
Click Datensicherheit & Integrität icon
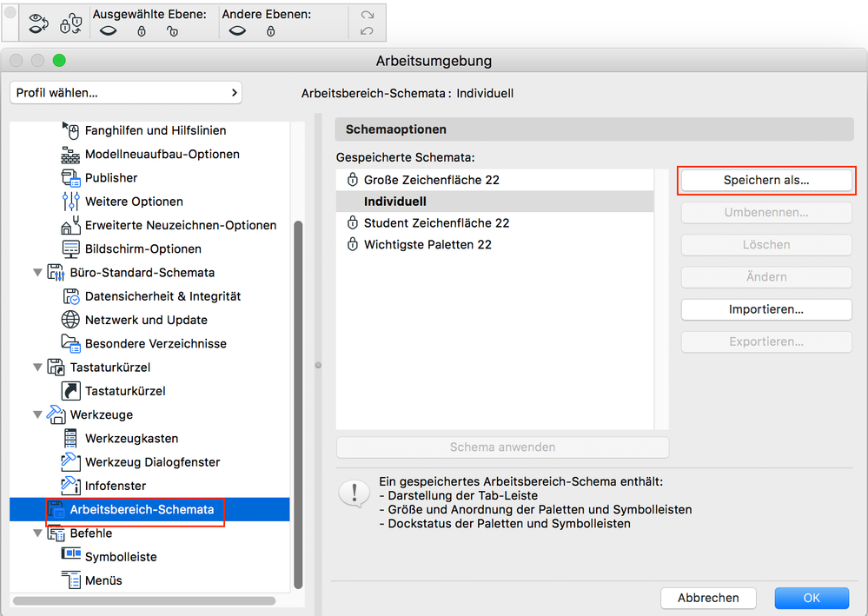point(70,296)
